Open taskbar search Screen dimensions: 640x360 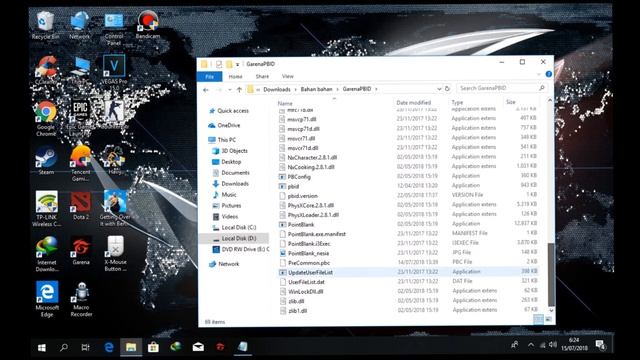coord(64,347)
